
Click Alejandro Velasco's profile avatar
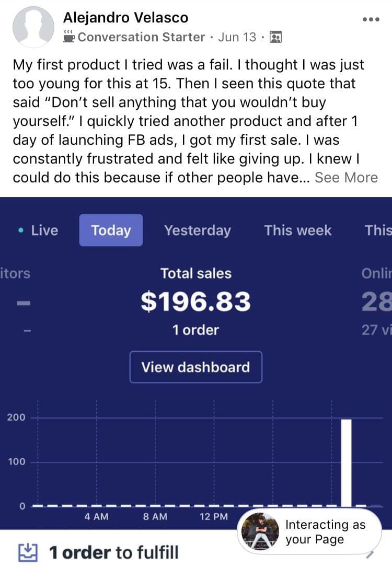(33, 27)
